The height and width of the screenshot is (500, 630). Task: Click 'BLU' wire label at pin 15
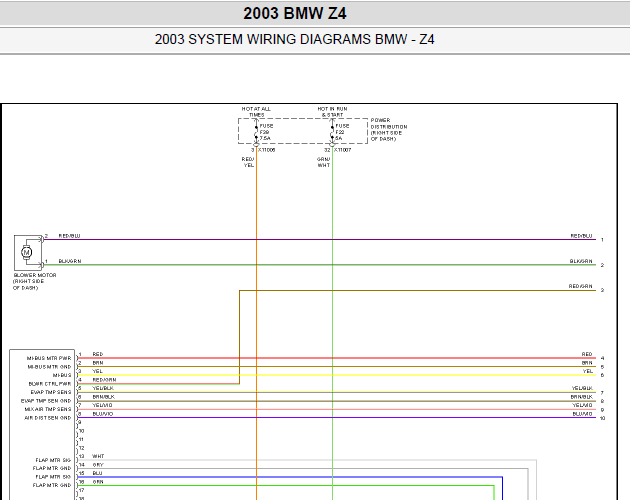coord(97,473)
